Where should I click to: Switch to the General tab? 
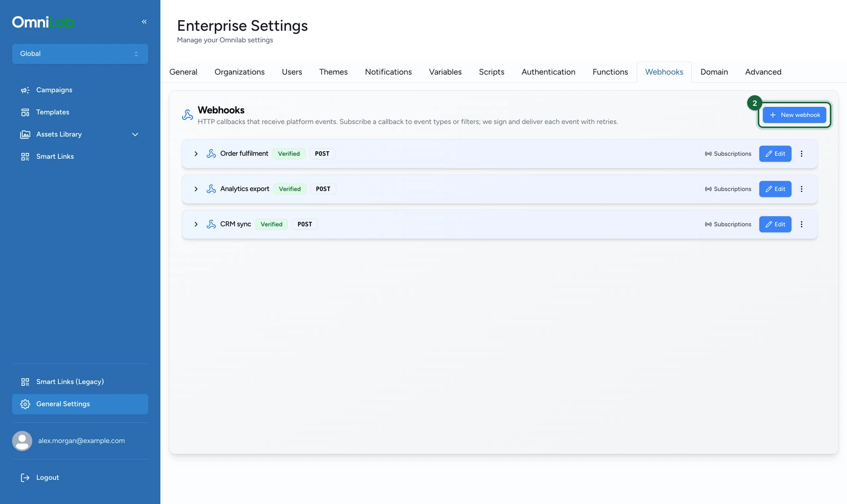click(183, 72)
